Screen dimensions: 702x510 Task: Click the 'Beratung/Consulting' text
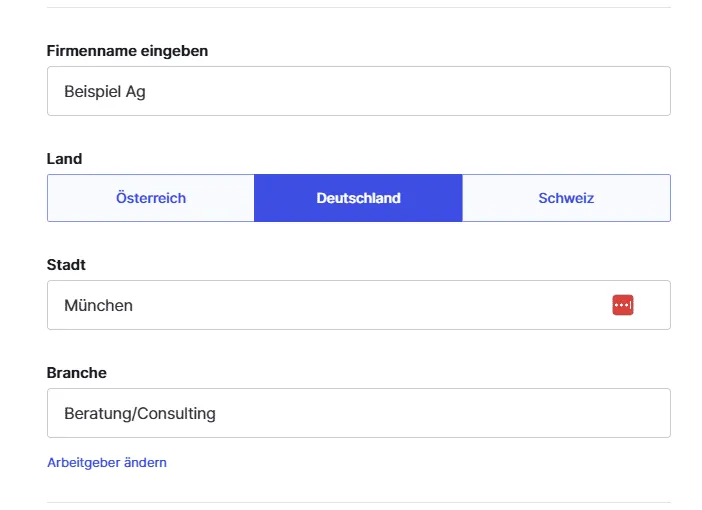coord(140,413)
